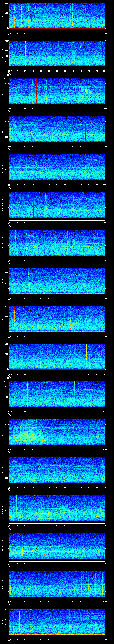Select the spectrogram starting at 23:38:00

(57, 280)
